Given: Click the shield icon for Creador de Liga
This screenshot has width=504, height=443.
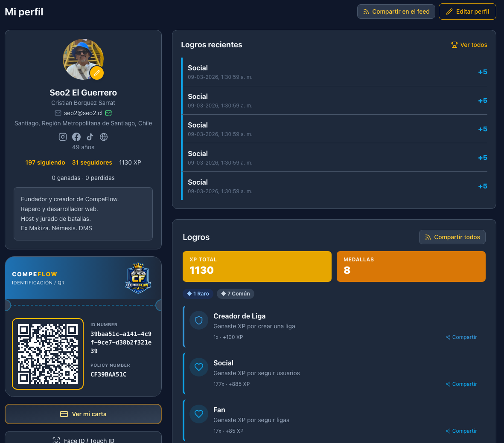Looking at the screenshot, I should tap(199, 320).
